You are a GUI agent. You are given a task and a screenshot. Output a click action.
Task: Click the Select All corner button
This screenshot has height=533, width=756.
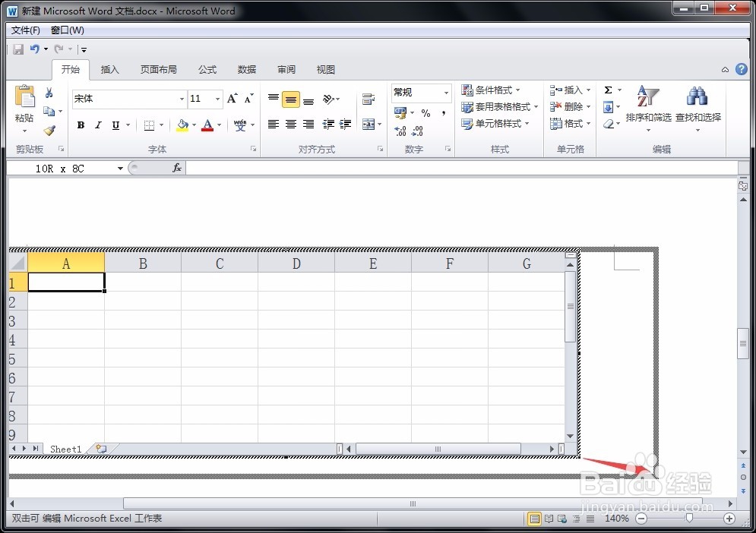(17, 263)
